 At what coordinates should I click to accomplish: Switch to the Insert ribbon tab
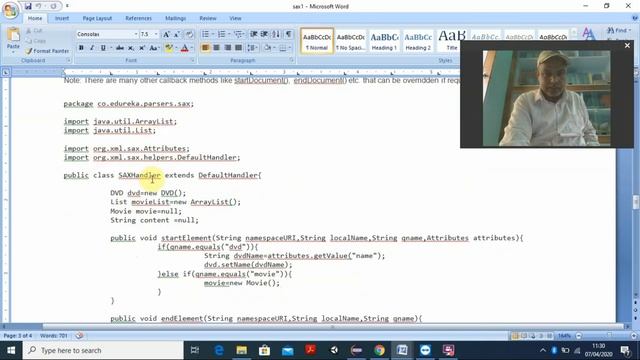click(62, 18)
